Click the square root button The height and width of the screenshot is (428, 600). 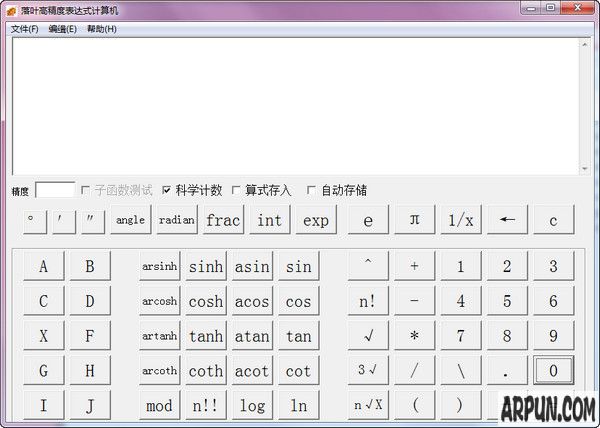point(368,336)
